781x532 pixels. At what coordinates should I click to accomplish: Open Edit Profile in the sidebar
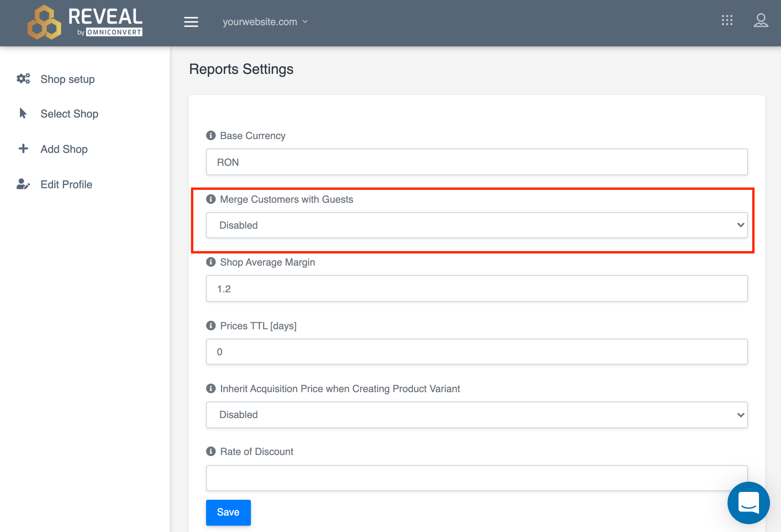(x=66, y=185)
